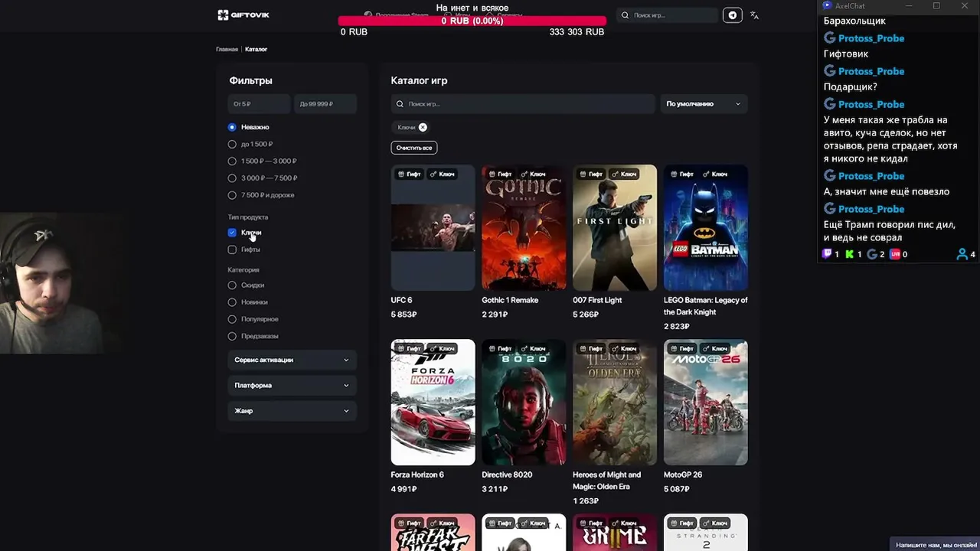Click the Ключ badge on MotoGP 26 card
The image size is (980, 551).
(x=715, y=348)
